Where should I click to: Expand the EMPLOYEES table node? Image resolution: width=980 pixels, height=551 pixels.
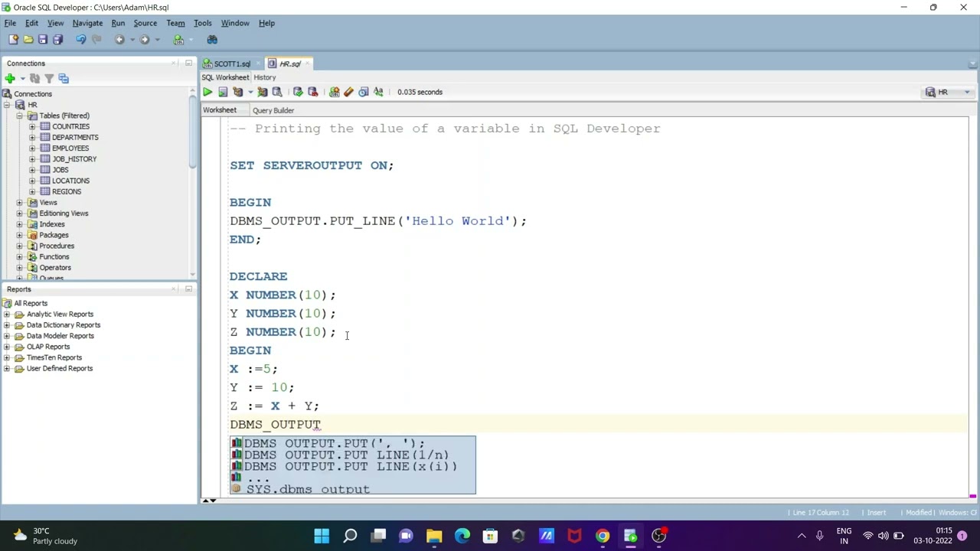click(32, 148)
